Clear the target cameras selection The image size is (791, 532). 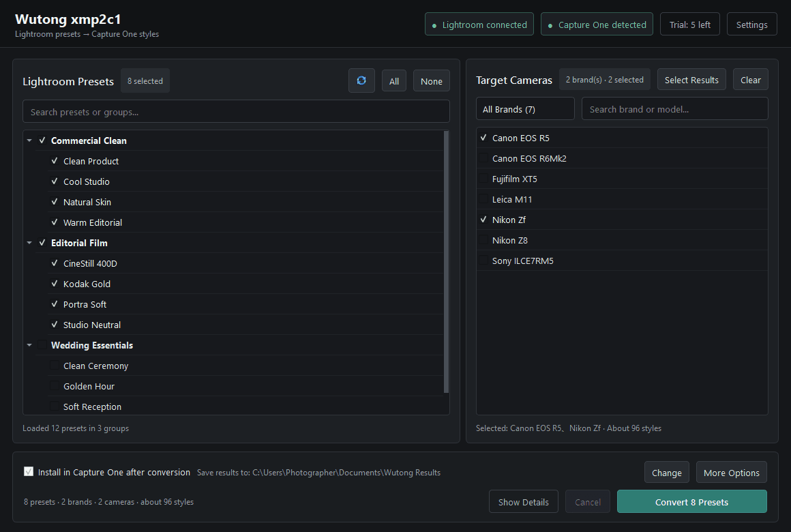tap(751, 80)
